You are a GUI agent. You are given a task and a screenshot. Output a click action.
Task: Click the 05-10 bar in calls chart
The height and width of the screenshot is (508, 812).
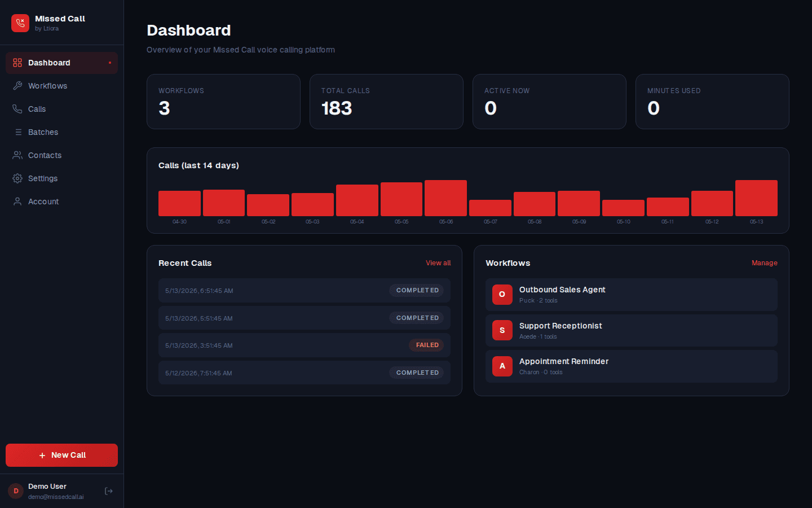pyautogui.click(x=623, y=208)
